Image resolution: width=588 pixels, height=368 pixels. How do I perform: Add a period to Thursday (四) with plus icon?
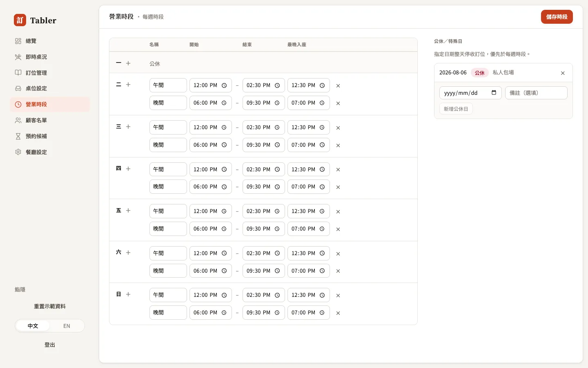(x=128, y=169)
